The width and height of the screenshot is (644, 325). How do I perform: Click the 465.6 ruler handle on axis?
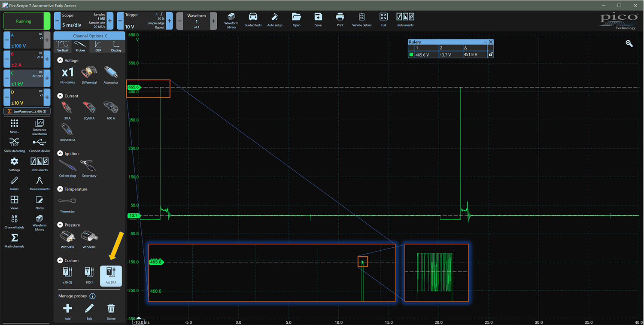[134, 87]
